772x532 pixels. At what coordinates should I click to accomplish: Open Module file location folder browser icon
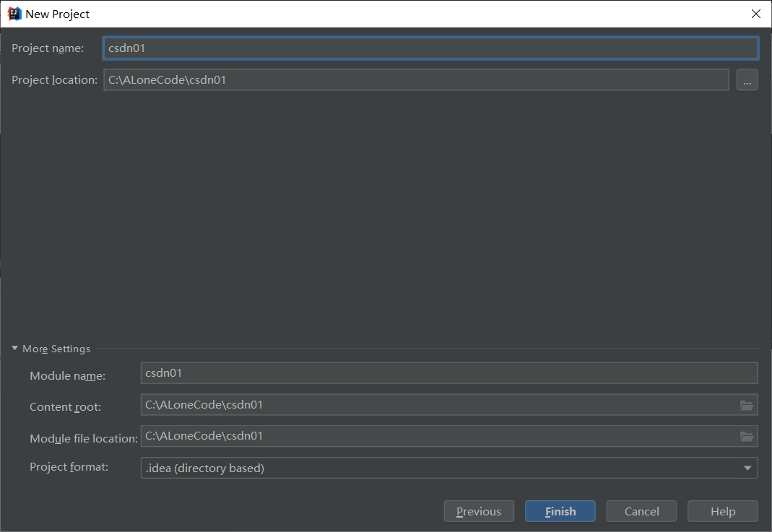[x=747, y=436]
